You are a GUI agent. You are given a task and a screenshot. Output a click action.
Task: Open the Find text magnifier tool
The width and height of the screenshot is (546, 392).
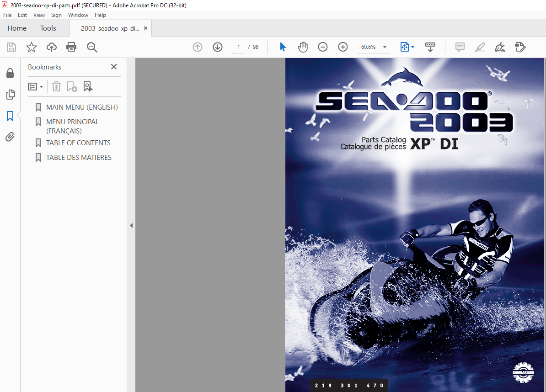92,47
